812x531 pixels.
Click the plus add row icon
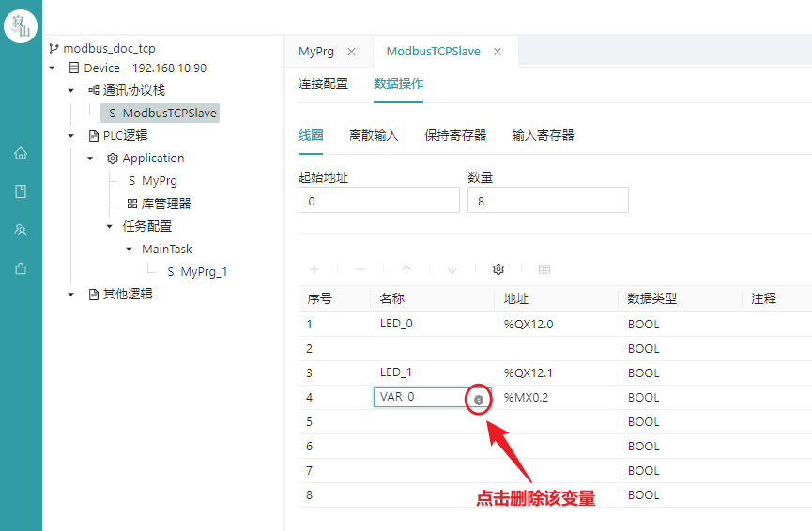[x=314, y=269]
